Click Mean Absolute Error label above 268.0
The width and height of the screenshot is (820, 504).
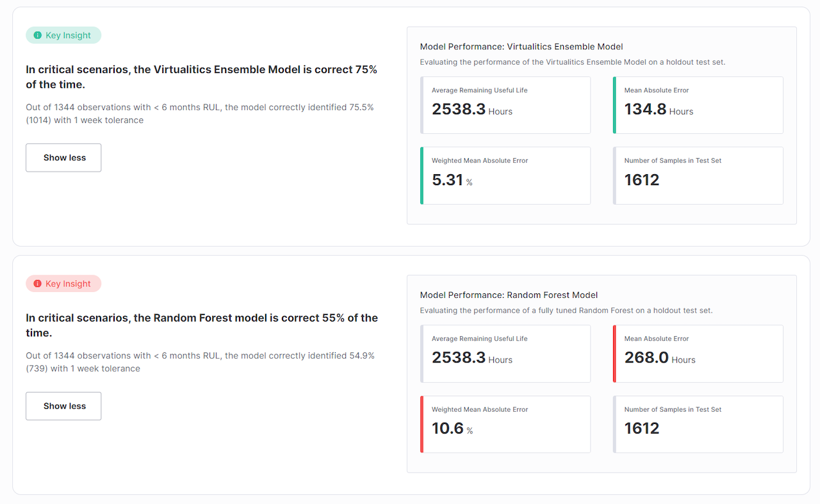tap(657, 339)
